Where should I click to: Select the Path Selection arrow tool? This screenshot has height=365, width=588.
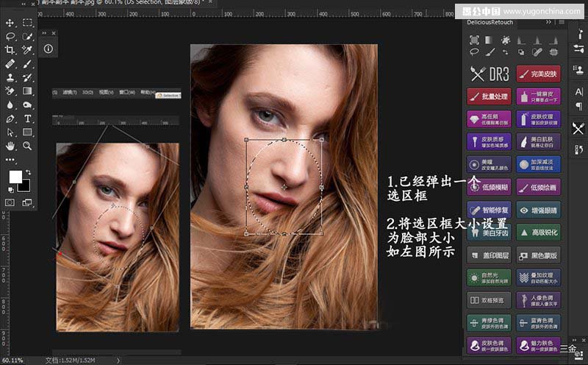[10, 132]
